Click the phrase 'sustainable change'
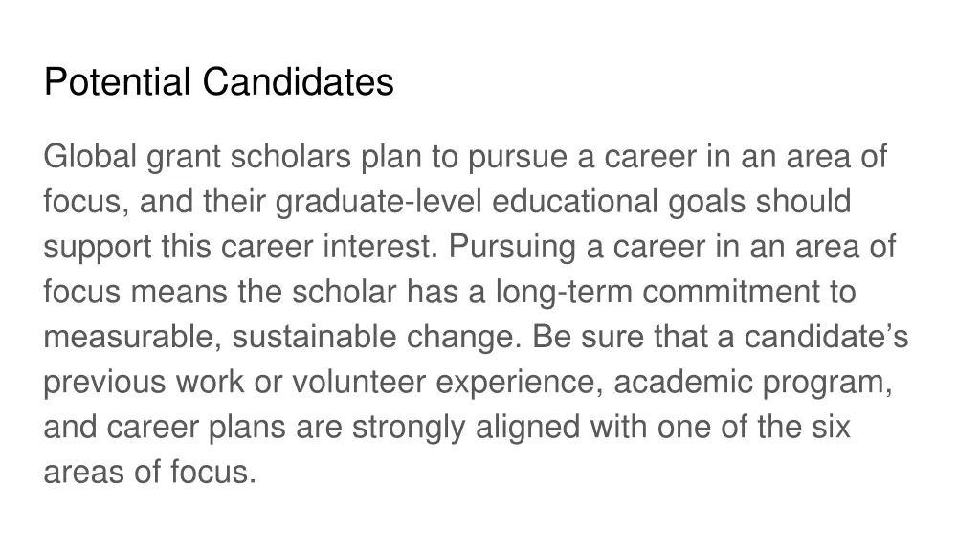This screenshot has height=551, width=980. coord(378,338)
